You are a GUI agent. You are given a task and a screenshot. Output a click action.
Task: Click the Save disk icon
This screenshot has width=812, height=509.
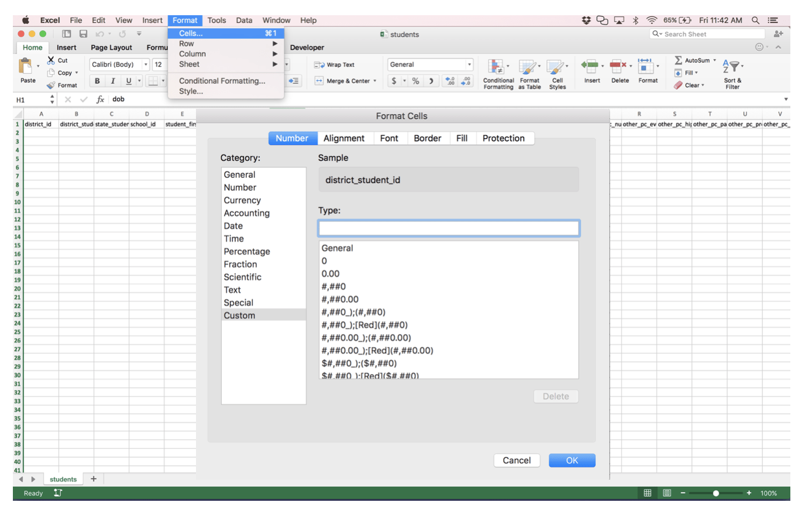click(83, 34)
